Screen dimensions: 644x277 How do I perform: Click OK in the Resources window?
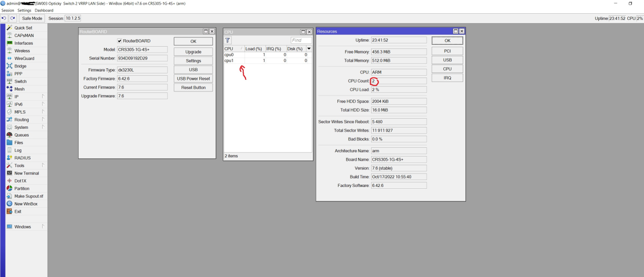[447, 41]
